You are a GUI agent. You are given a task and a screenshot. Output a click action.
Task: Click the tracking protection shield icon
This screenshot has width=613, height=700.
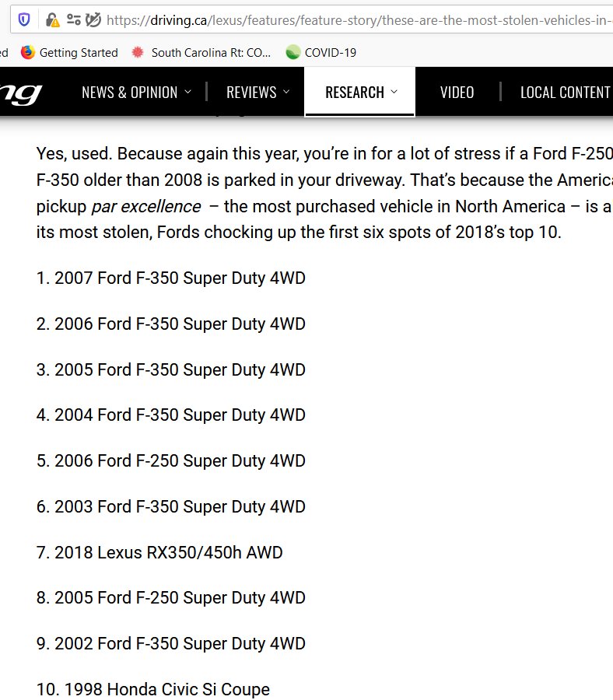click(x=24, y=20)
